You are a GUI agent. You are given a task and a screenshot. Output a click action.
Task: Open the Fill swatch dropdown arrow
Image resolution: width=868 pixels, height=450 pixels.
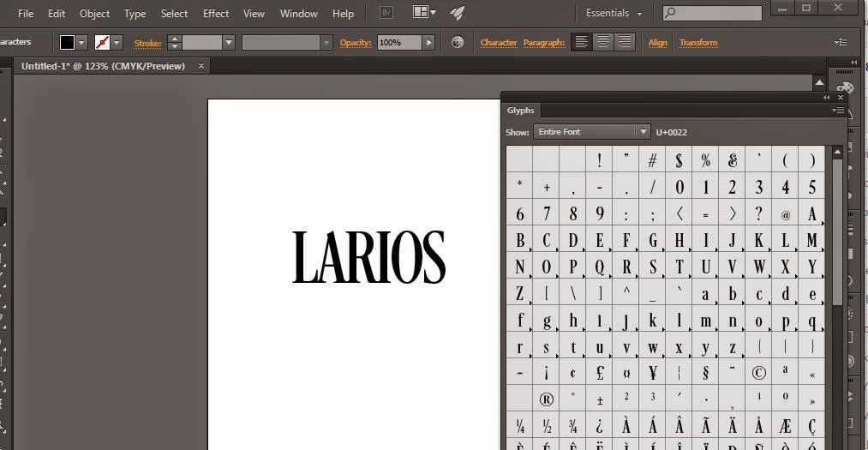tap(82, 42)
